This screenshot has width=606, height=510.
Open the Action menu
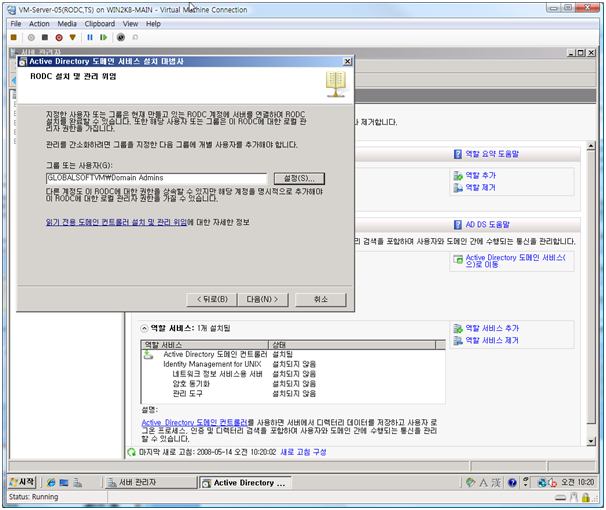coord(39,24)
